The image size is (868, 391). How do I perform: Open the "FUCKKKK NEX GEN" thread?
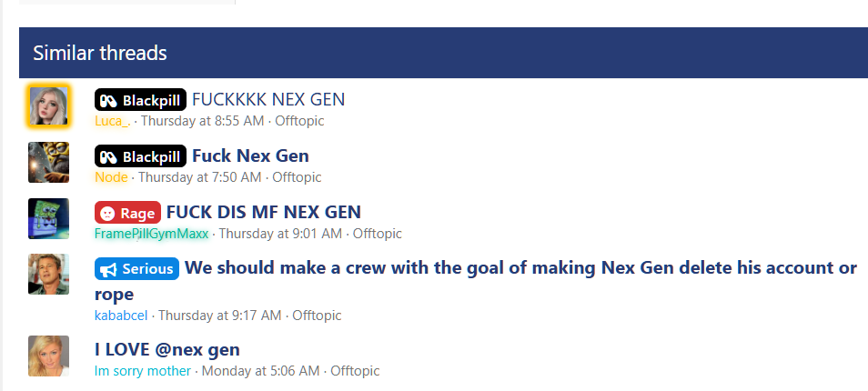pyautogui.click(x=268, y=100)
